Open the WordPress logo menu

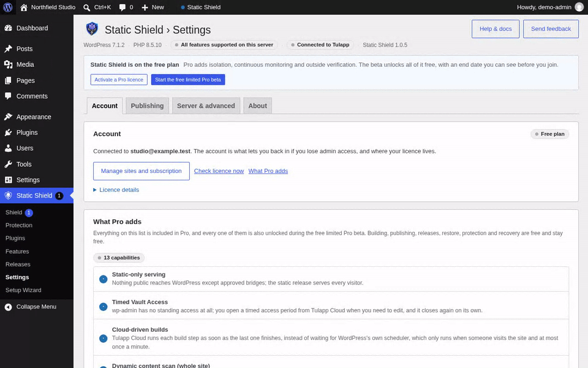pyautogui.click(x=8, y=7)
